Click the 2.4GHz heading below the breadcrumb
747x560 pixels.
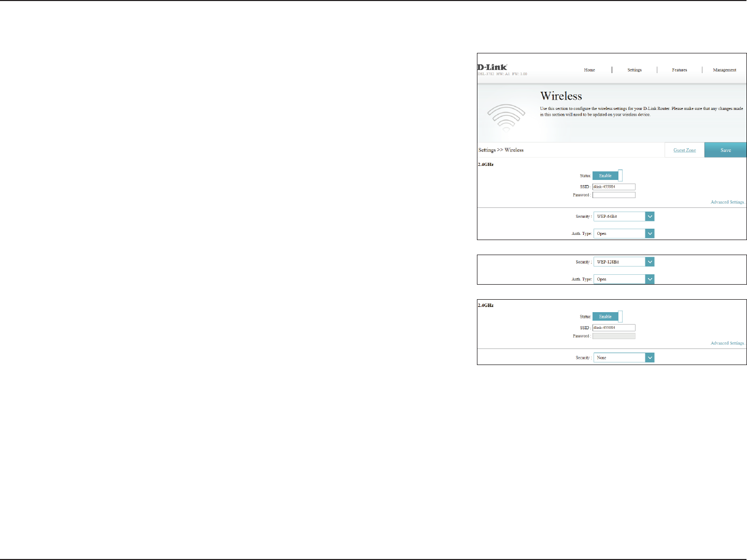tap(486, 164)
